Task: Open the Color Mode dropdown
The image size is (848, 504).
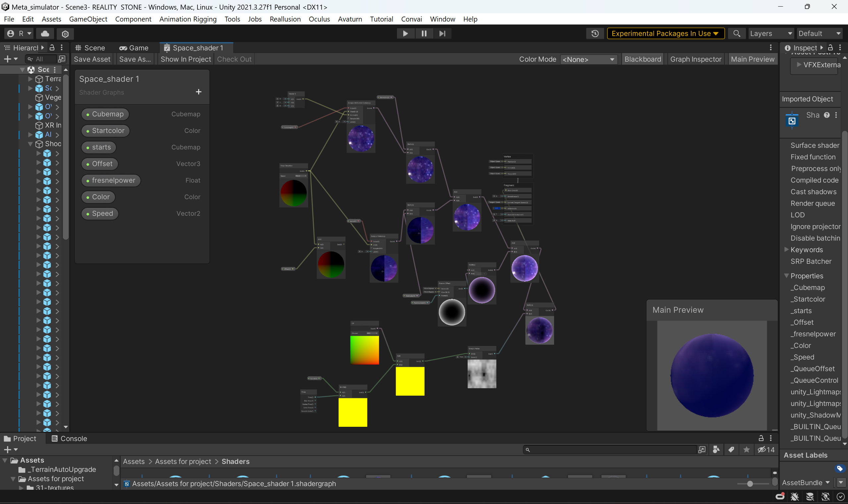Action: click(588, 59)
